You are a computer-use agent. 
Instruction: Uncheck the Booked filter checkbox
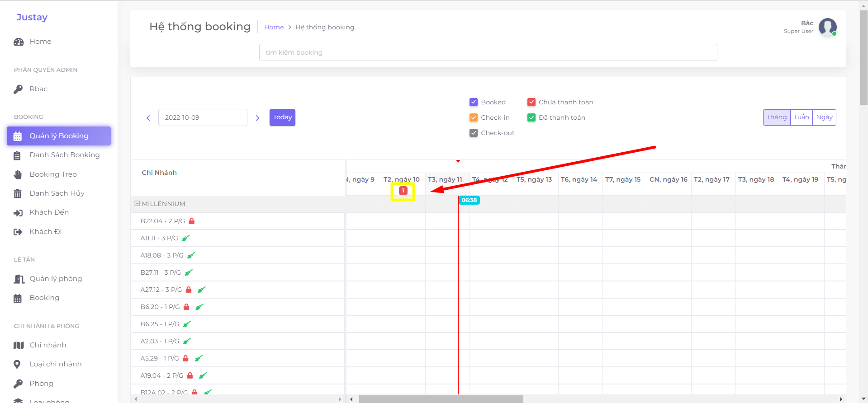tap(474, 102)
